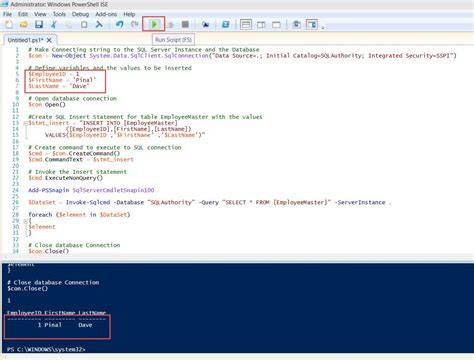Undo the last edit
The height and width of the screenshot is (360, 474).
pyautogui.click(x=119, y=24)
